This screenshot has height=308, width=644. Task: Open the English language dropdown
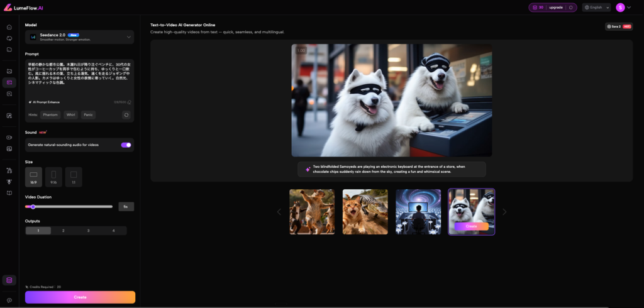[596, 8]
